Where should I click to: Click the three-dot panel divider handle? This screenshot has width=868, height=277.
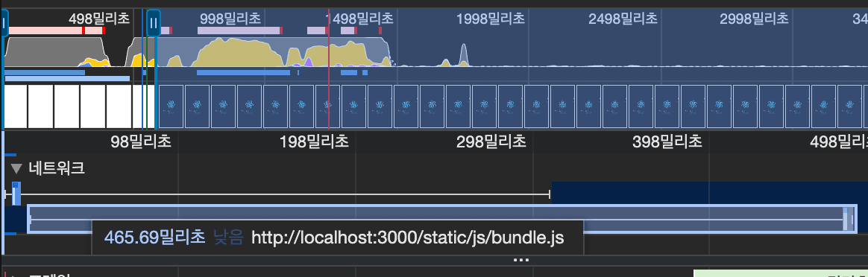click(x=521, y=259)
